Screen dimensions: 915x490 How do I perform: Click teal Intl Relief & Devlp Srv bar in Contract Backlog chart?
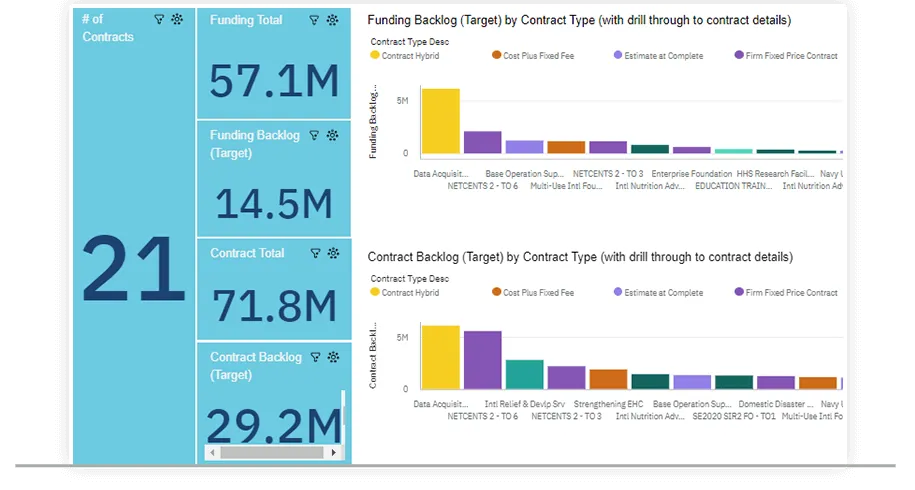(525, 374)
